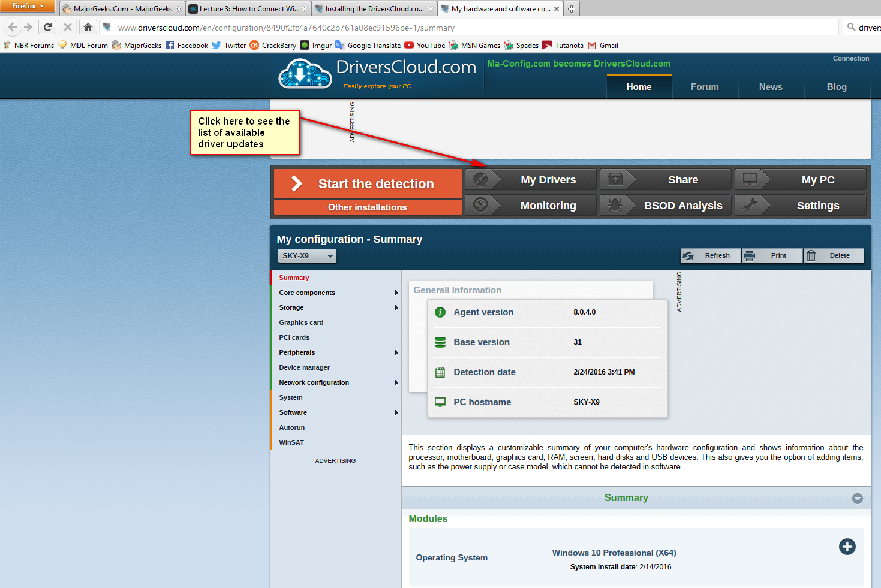Click the Agent version info icon
Screen dimensions: 881x588
click(x=440, y=312)
